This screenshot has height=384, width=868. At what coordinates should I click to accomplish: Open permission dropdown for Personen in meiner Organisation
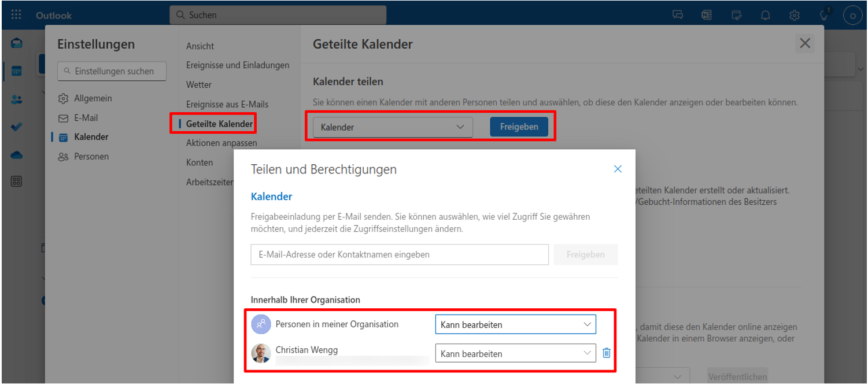(515, 324)
